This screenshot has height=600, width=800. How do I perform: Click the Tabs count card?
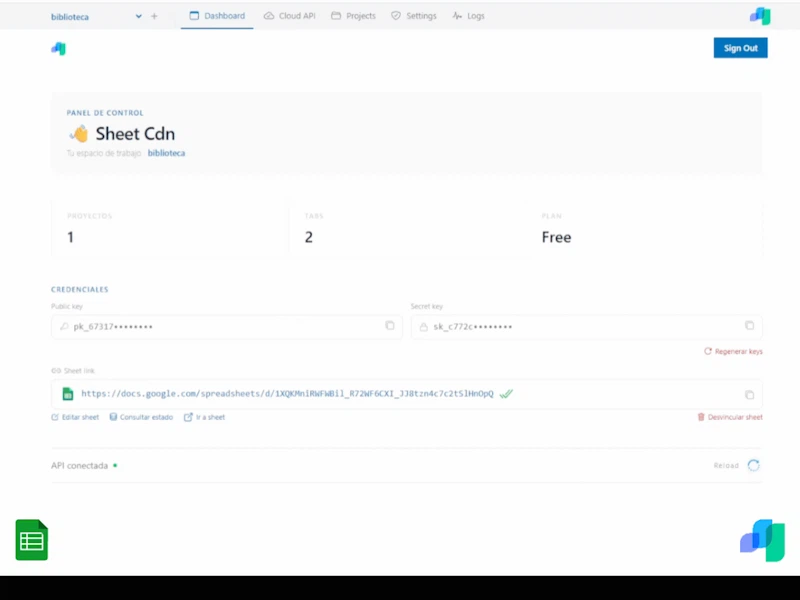click(x=407, y=229)
